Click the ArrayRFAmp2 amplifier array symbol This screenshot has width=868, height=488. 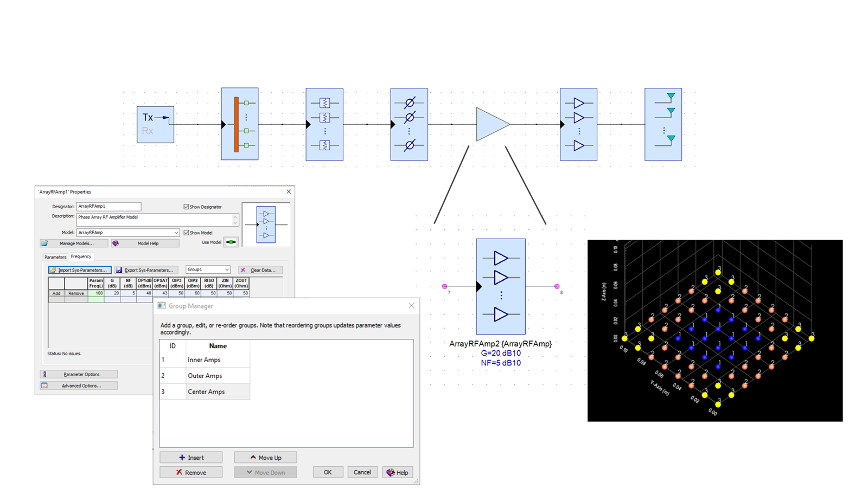tap(500, 286)
